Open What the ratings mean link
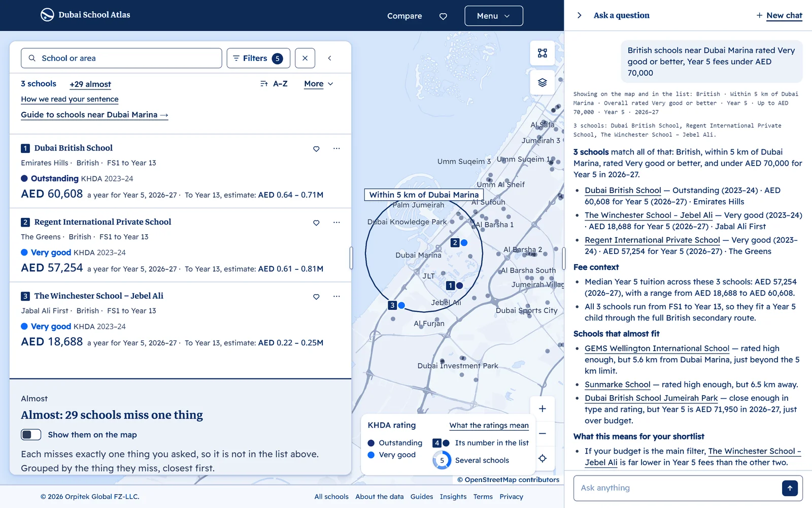The width and height of the screenshot is (812, 508). 489,426
